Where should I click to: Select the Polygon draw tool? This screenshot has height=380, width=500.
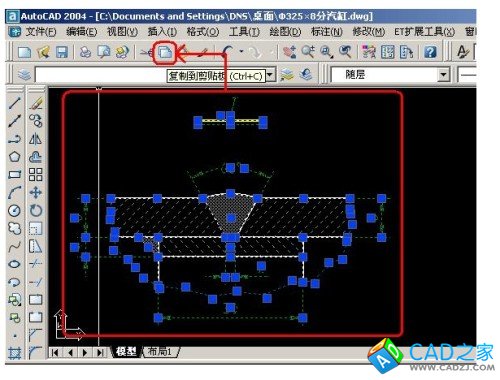14,157
